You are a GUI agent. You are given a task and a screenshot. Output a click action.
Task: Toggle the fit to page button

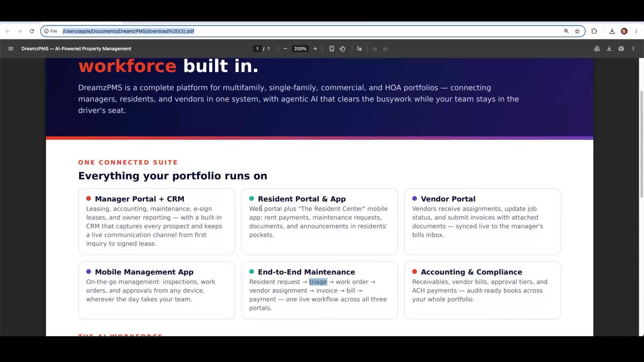[332, 49]
